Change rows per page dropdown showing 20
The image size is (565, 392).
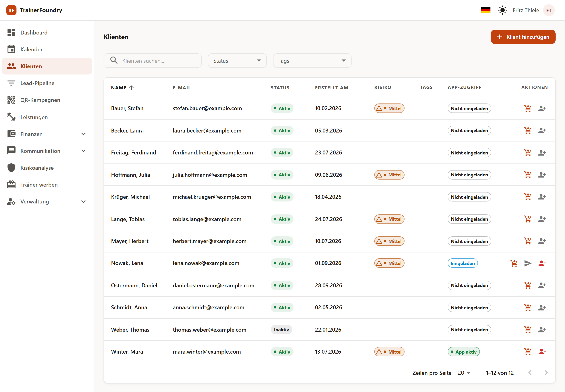point(464,373)
